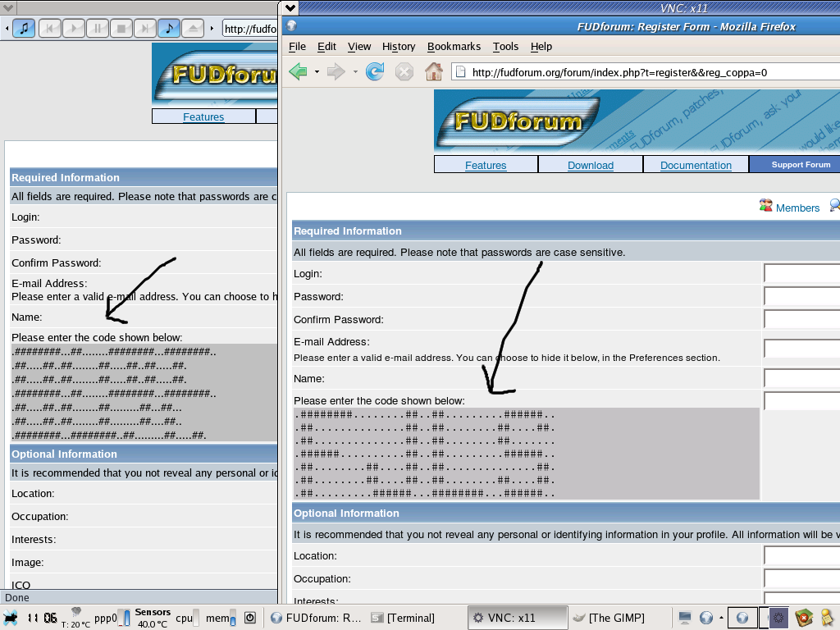Click the Documentation link
Screen dimensions: 840x630
pyautogui.click(x=696, y=165)
